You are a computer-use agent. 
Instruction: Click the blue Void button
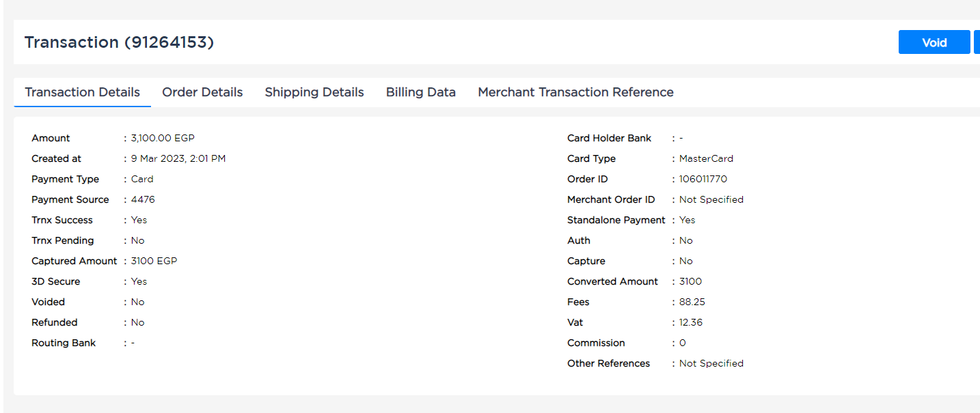[x=934, y=42]
